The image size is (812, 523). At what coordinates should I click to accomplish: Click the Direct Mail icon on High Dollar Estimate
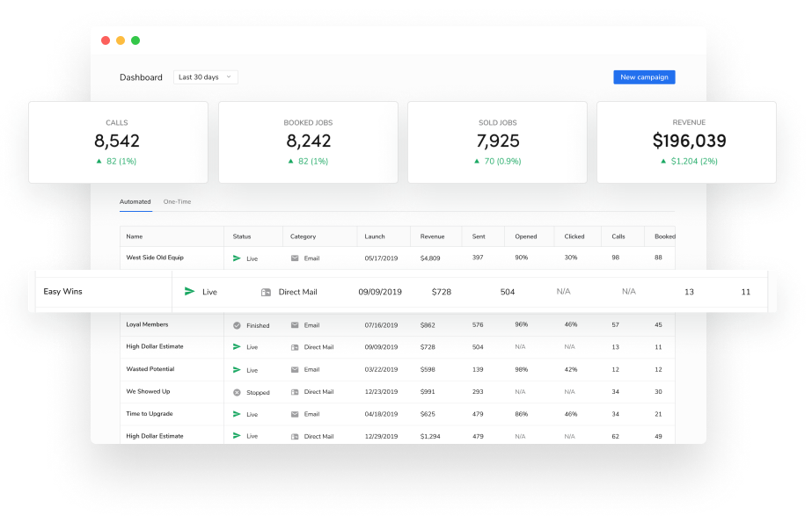[293, 346]
